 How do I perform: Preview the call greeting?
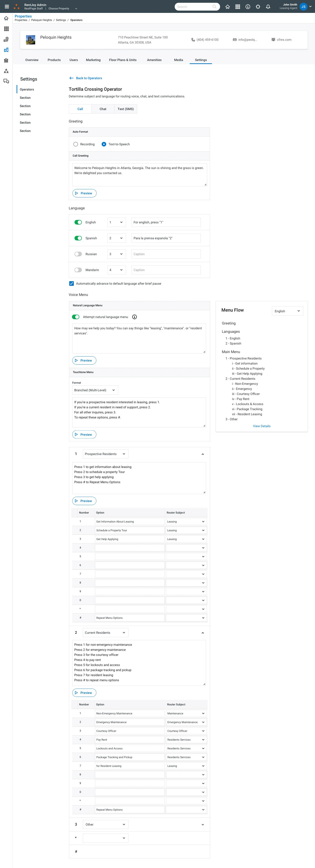click(84, 193)
